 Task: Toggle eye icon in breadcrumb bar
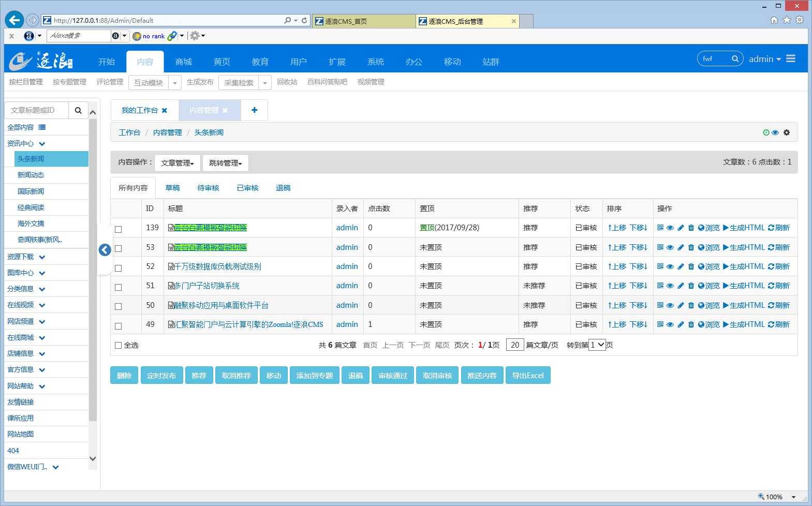(775, 132)
